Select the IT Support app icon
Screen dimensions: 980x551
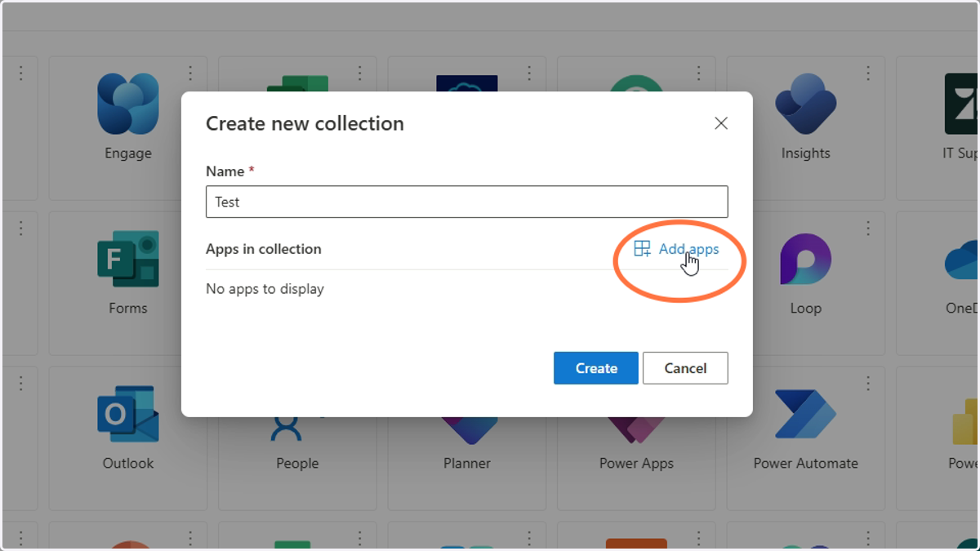click(x=962, y=104)
